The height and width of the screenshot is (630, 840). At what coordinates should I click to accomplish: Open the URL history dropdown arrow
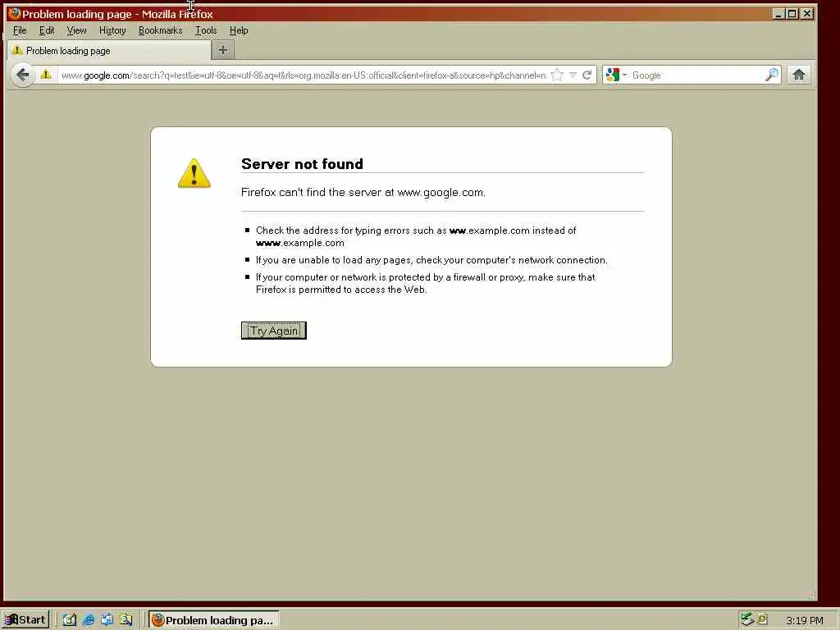pyautogui.click(x=573, y=75)
